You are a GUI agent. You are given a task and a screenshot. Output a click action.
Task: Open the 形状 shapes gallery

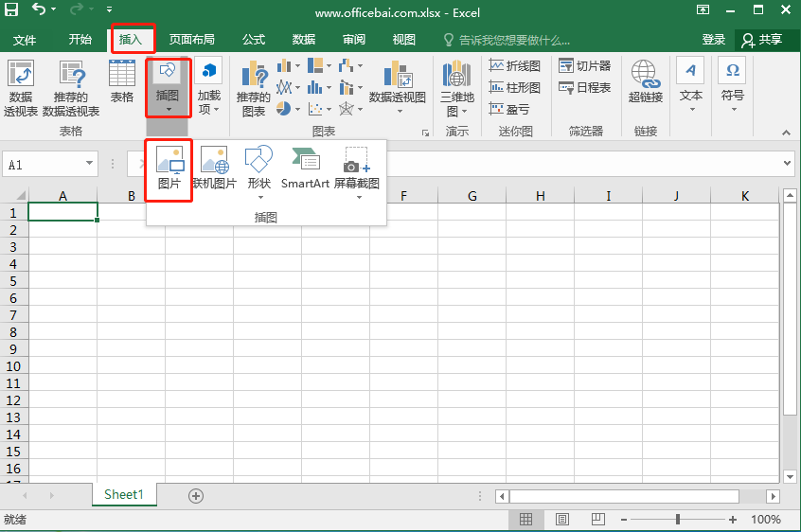coord(259,172)
